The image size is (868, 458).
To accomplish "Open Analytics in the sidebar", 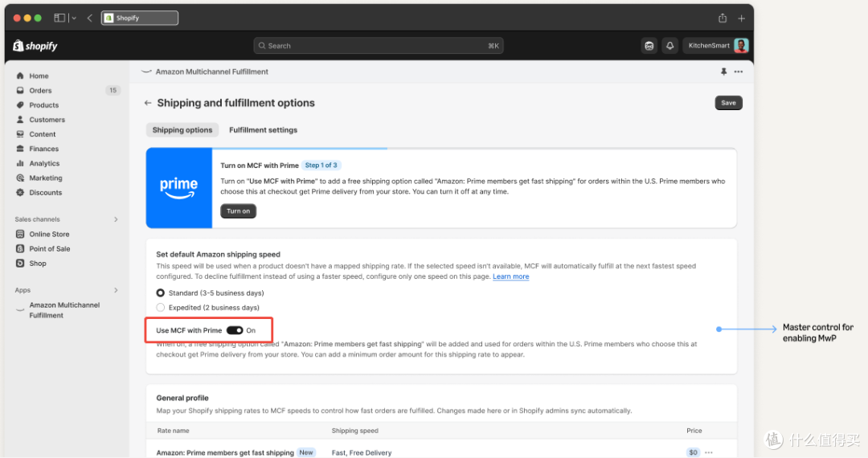I will (x=44, y=163).
